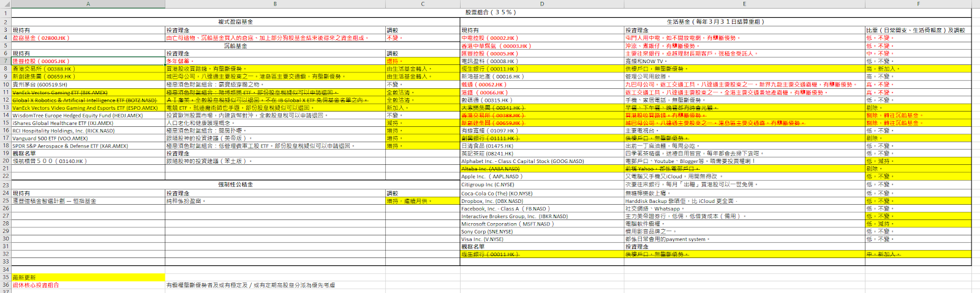This screenshot has height=293, width=980.
Task: Select column D header
Action: (542, 4)
